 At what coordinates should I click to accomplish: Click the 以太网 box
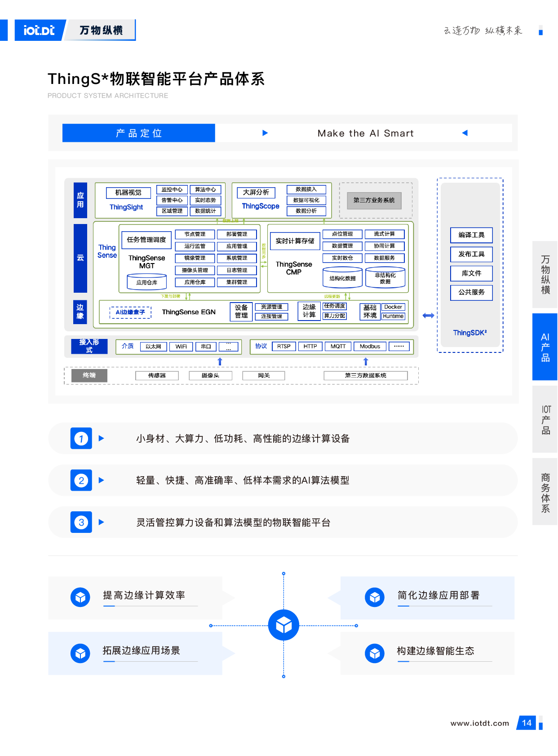pyautogui.click(x=153, y=347)
